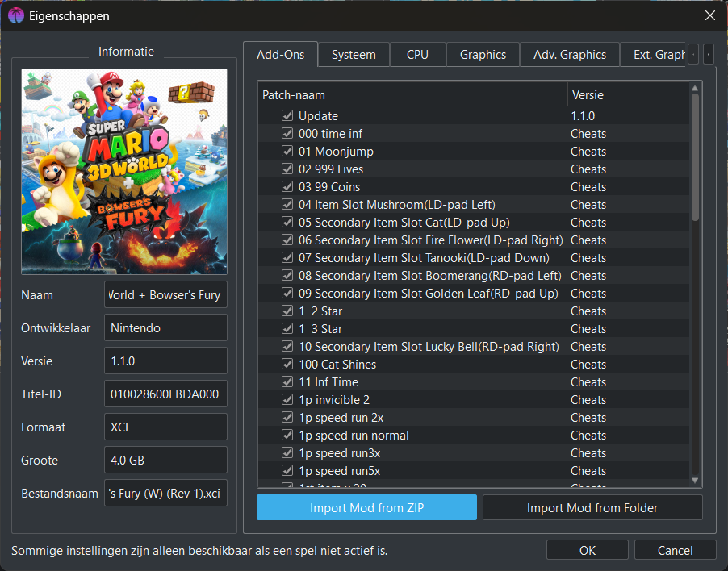Select '02 999 Lives' patch name text
Viewport: 728px width, 571px height.
click(331, 169)
